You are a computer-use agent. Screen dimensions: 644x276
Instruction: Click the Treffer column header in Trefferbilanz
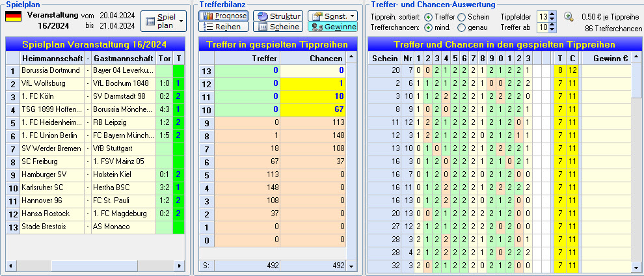point(248,59)
